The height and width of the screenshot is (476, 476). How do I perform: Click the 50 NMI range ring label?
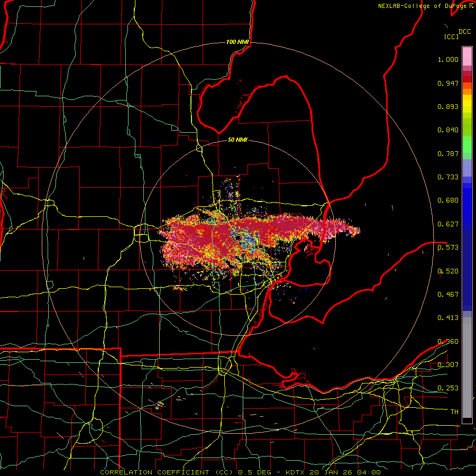pos(237,140)
